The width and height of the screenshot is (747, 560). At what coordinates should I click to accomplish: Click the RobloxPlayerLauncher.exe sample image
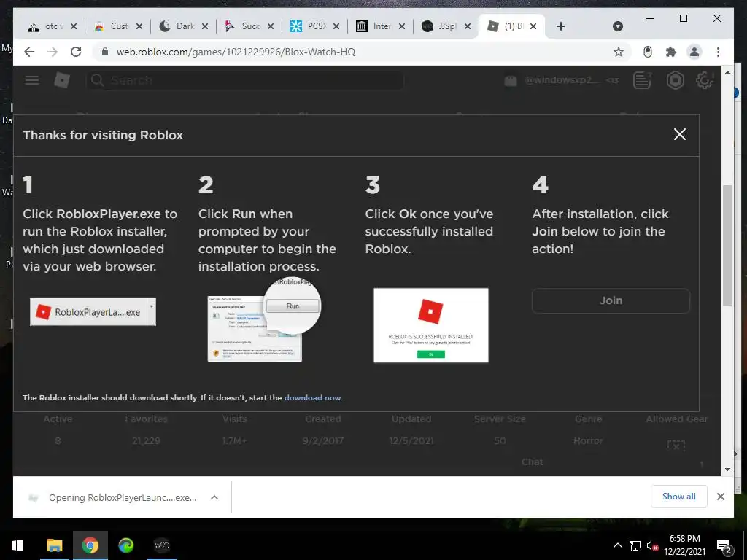pyautogui.click(x=93, y=312)
